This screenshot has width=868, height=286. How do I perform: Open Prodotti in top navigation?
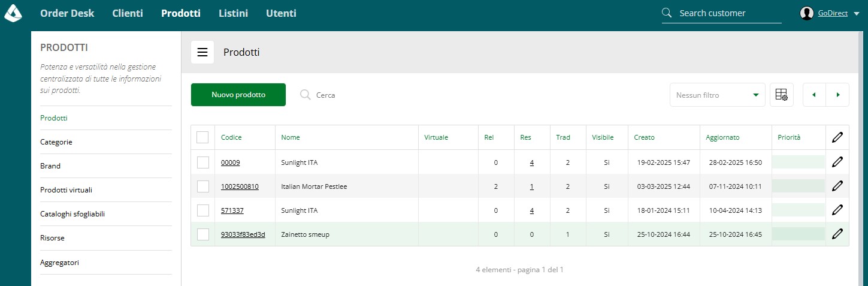pos(181,13)
